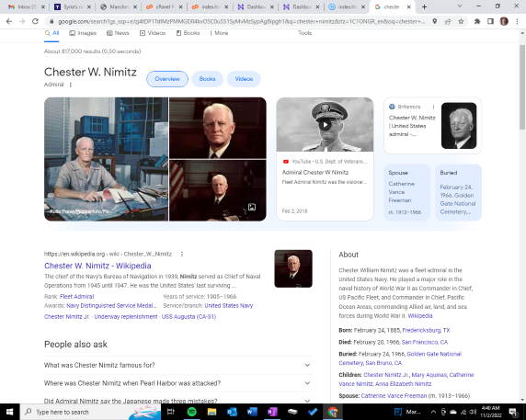This screenshot has height=420, width=526.
Task: Go back using the browser back arrow
Action: [x=9, y=21]
